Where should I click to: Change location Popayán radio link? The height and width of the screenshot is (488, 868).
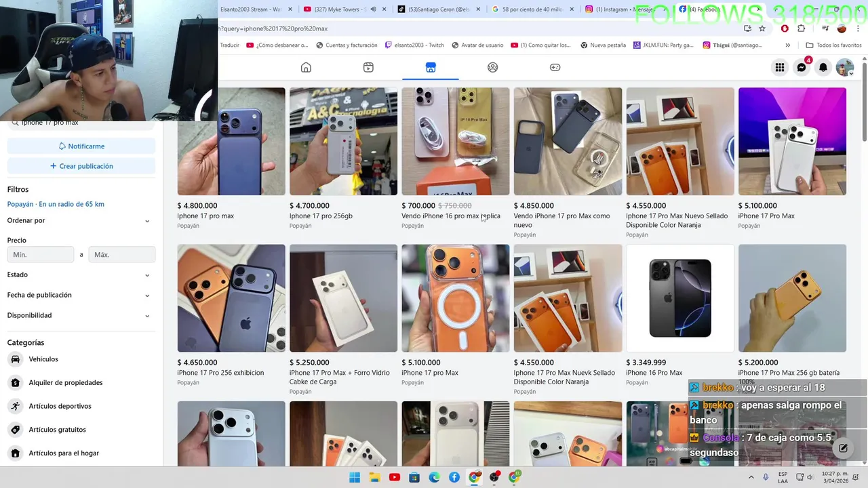coord(56,204)
